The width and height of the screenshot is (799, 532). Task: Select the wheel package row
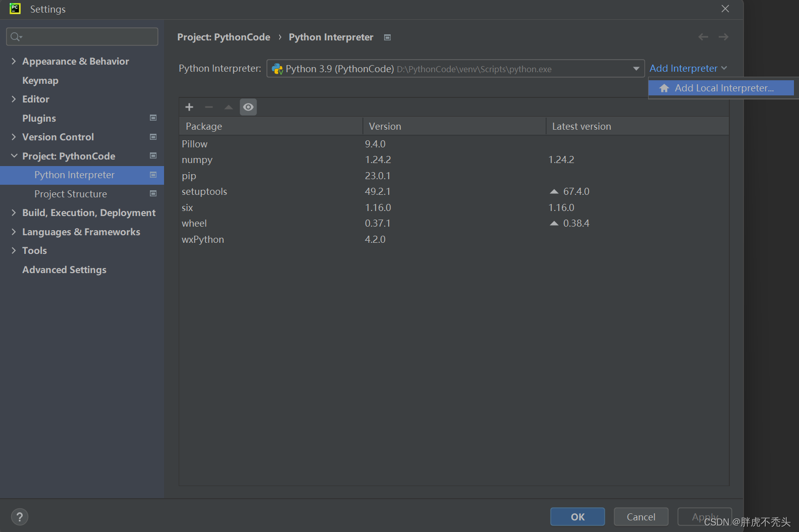(454, 224)
